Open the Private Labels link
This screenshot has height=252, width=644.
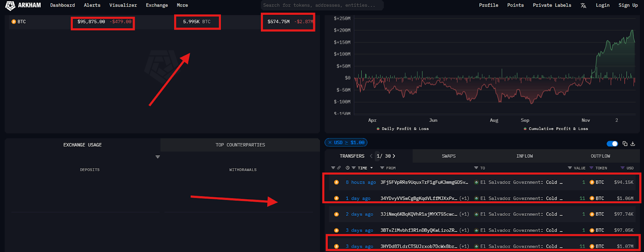coord(552,5)
